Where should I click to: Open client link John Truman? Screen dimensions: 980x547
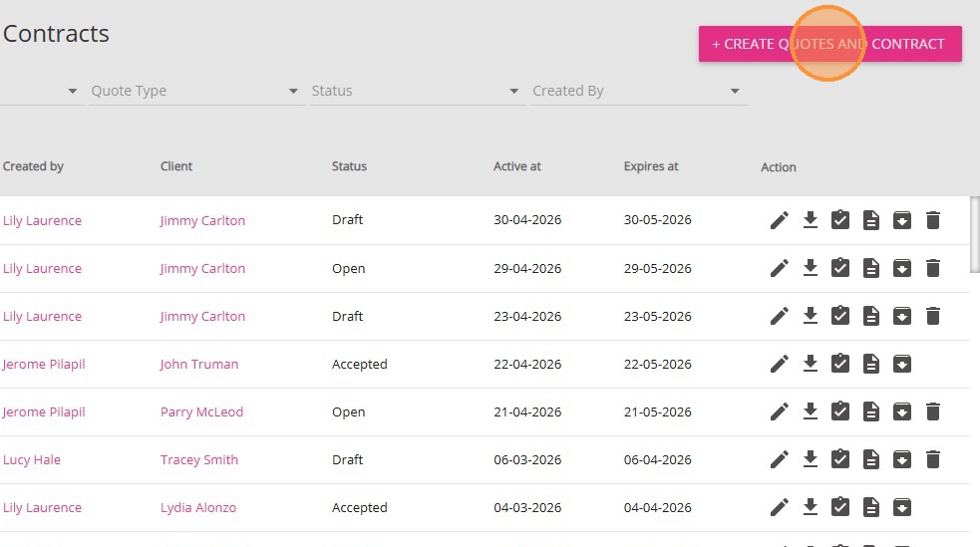click(199, 364)
